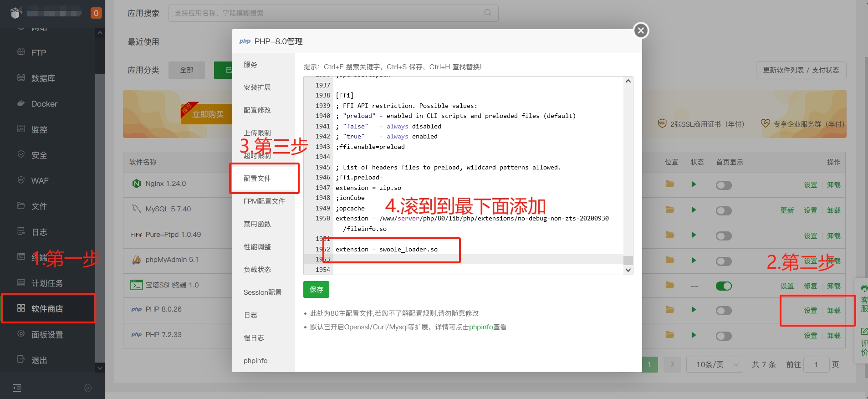This screenshot has width=868, height=399.
Task: Open the PHP 8.0.26 folder location icon
Action: (669, 310)
